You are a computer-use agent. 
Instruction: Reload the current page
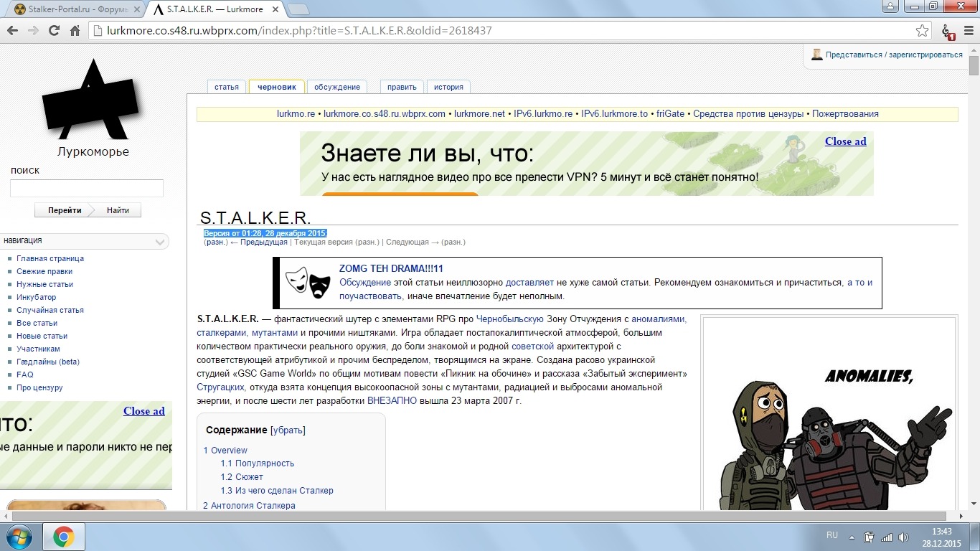point(54,31)
